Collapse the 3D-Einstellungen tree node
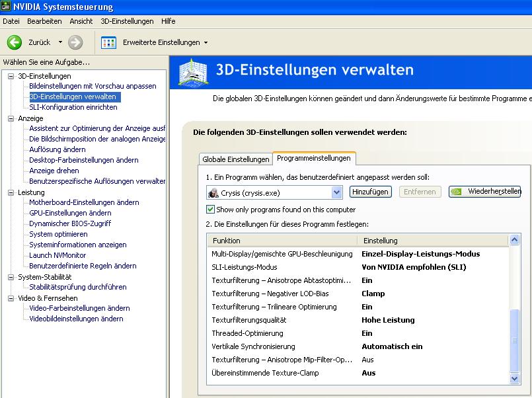This screenshot has height=398, width=532. (x=11, y=76)
